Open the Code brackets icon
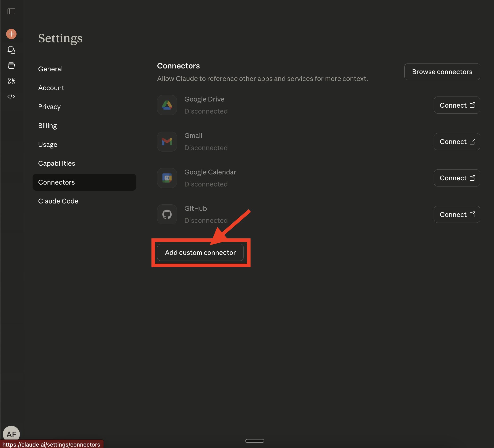The width and height of the screenshot is (494, 448). [11, 96]
